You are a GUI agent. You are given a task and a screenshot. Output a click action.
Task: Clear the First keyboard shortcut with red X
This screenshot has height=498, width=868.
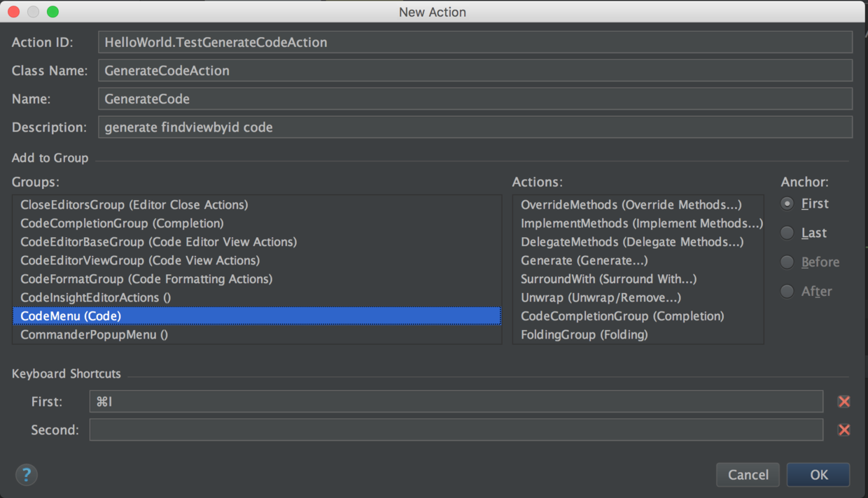click(843, 401)
